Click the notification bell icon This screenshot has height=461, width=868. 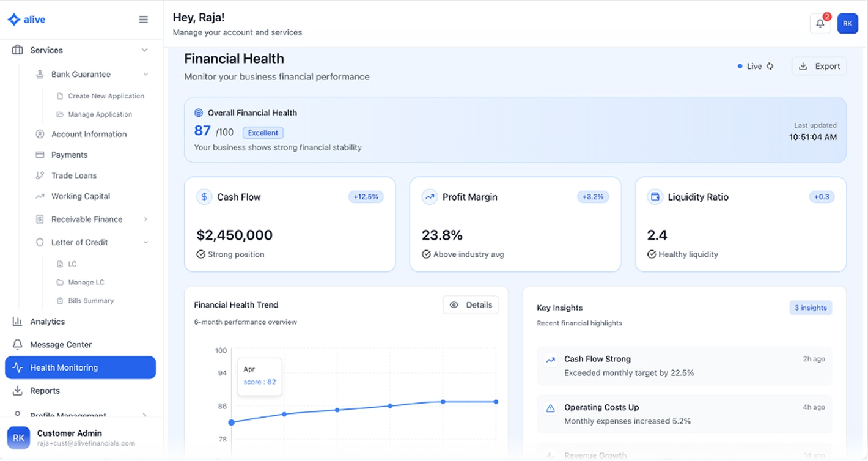click(820, 24)
